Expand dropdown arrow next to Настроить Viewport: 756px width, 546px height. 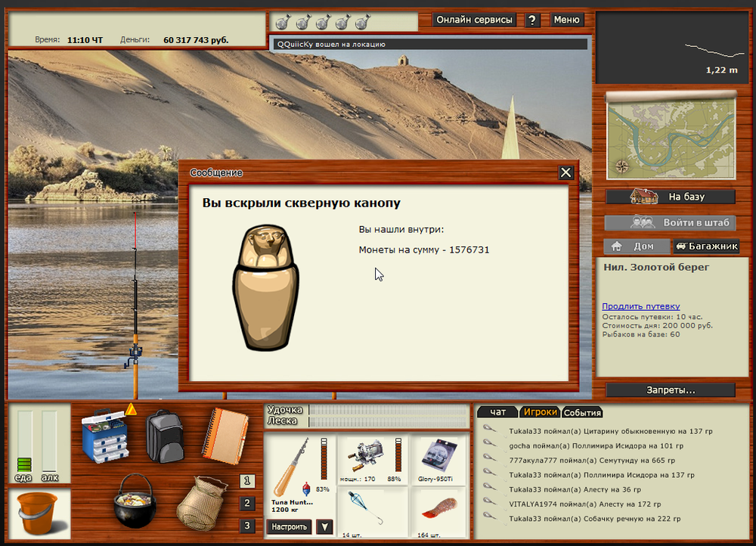324,527
